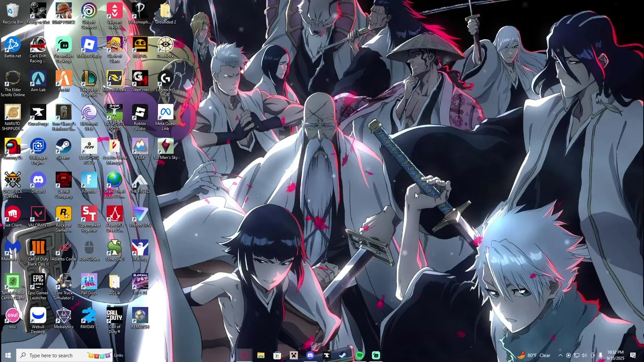Select the REMATCH desktop shortcut
Screen dimensions: 644x362
click(x=140, y=318)
